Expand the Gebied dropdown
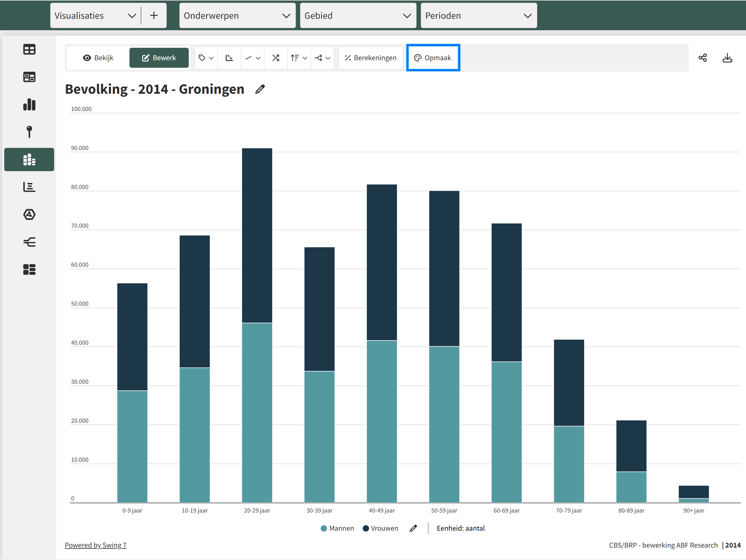The height and width of the screenshot is (560, 746). pos(358,16)
